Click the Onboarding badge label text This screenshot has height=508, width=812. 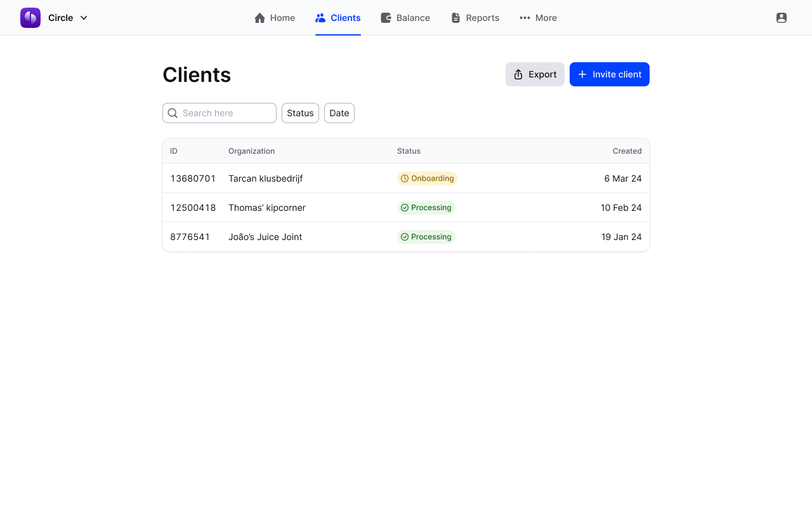click(x=433, y=178)
